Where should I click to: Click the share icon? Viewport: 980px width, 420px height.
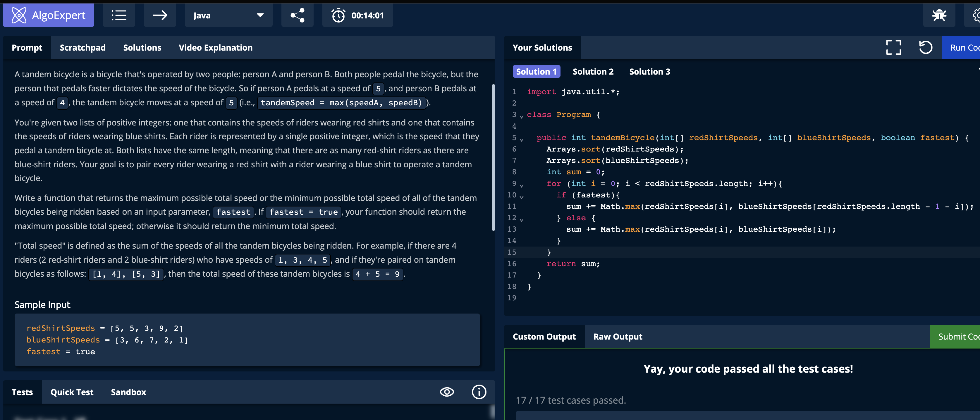[297, 15]
